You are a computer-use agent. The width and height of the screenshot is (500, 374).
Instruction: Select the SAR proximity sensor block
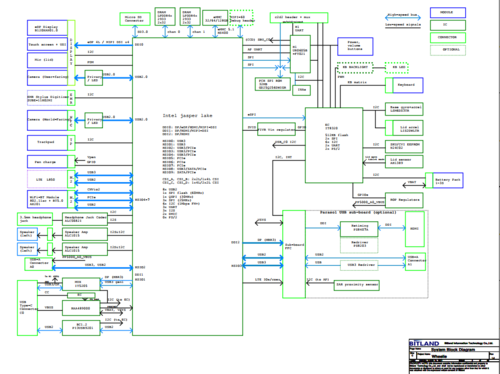coord(356,285)
